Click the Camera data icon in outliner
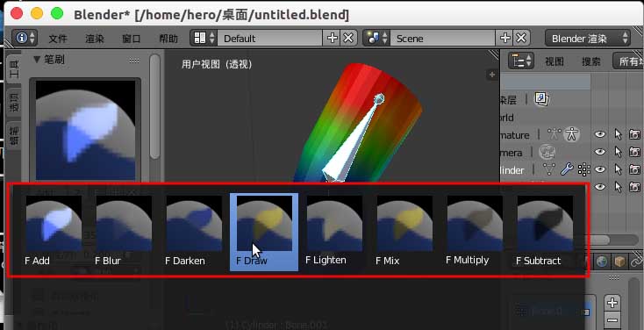The width and height of the screenshot is (644, 330). point(547,153)
